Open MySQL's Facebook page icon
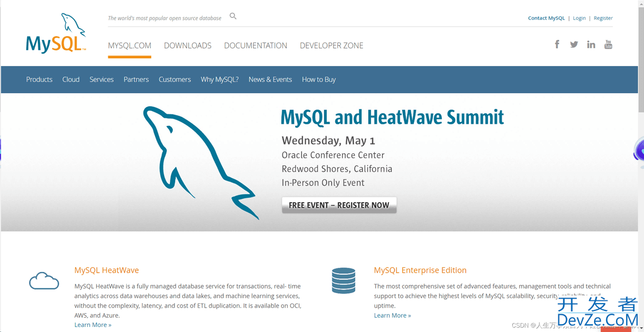This screenshot has width=644, height=332. [x=557, y=44]
